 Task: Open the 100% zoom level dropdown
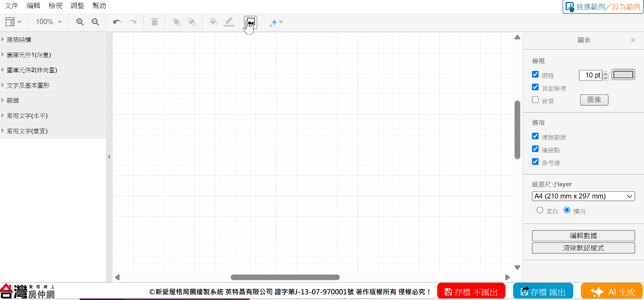(49, 22)
